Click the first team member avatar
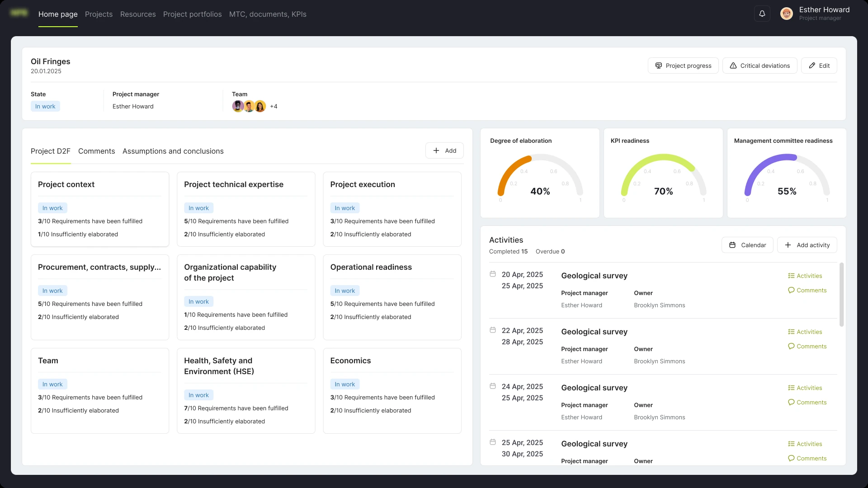The image size is (868, 488). 238,107
